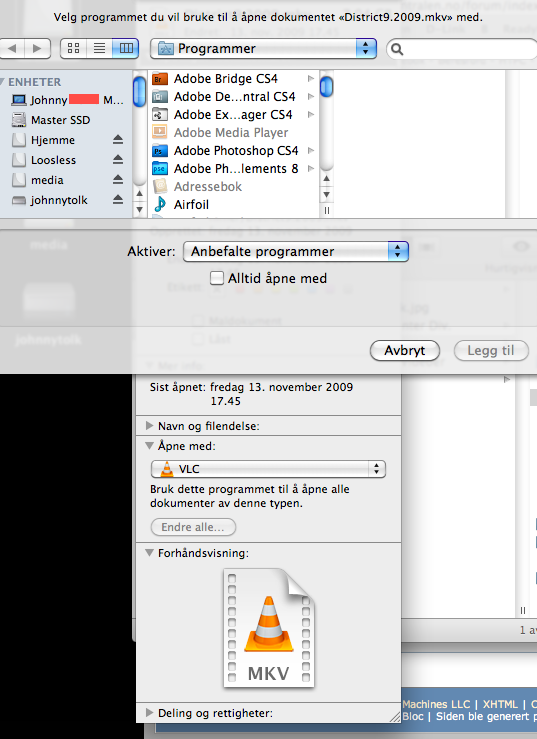Screen dimensions: 537x739
Task: Click the Adobe Bridge CS4 icon
Action: point(160,79)
